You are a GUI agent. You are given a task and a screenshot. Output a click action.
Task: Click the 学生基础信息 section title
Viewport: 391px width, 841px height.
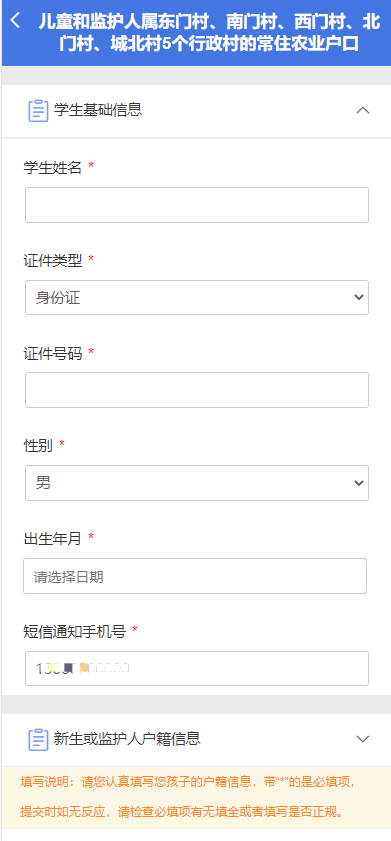(x=98, y=110)
